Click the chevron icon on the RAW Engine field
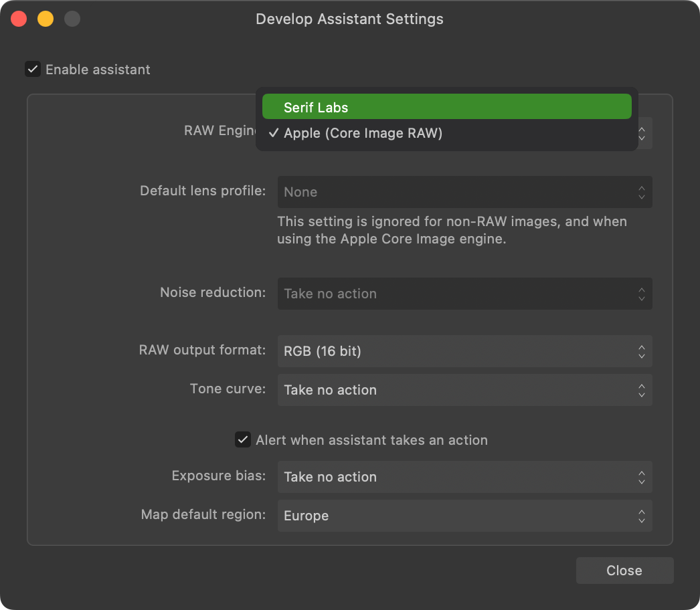This screenshot has width=700, height=610. click(x=641, y=133)
